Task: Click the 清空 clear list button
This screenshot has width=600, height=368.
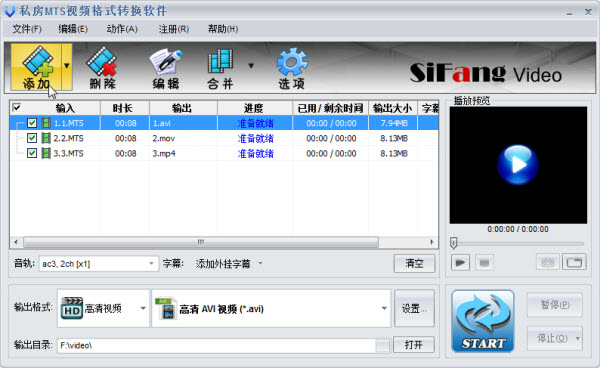Action: (x=414, y=264)
